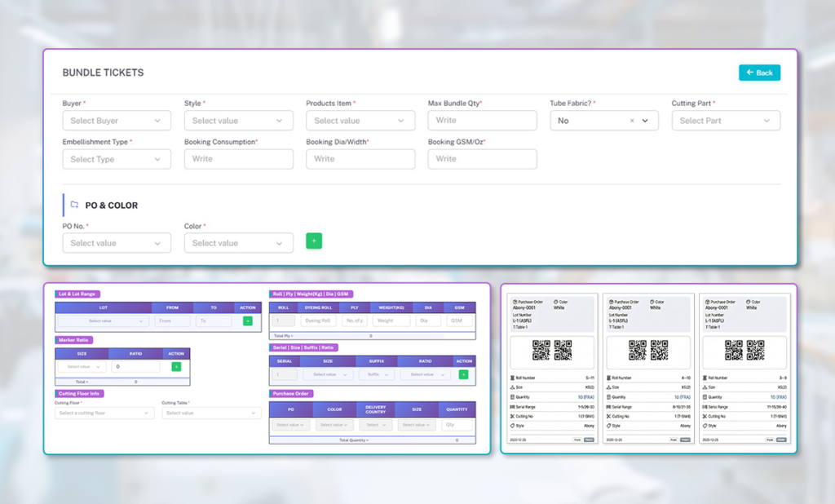This screenshot has width=835, height=504.
Task: Add a row in Lot & Lot Range table
Action: 248,321
